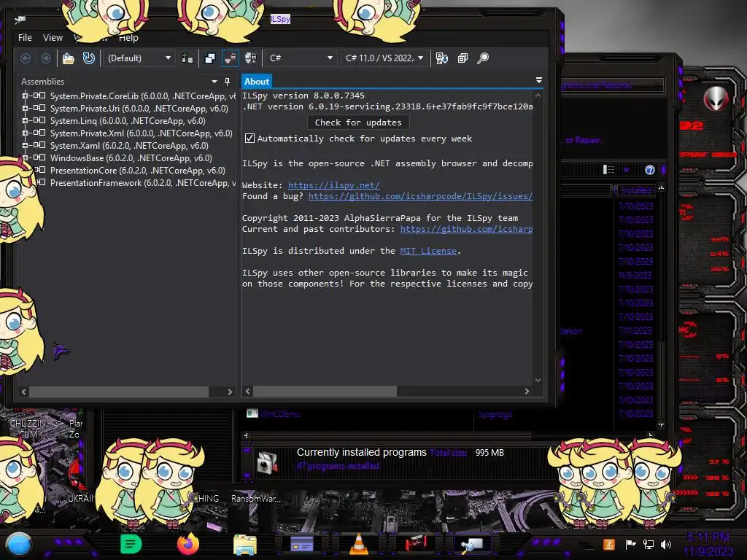Click the Collapse all tree nodes icon
This screenshot has width=747, height=560.
point(462,58)
